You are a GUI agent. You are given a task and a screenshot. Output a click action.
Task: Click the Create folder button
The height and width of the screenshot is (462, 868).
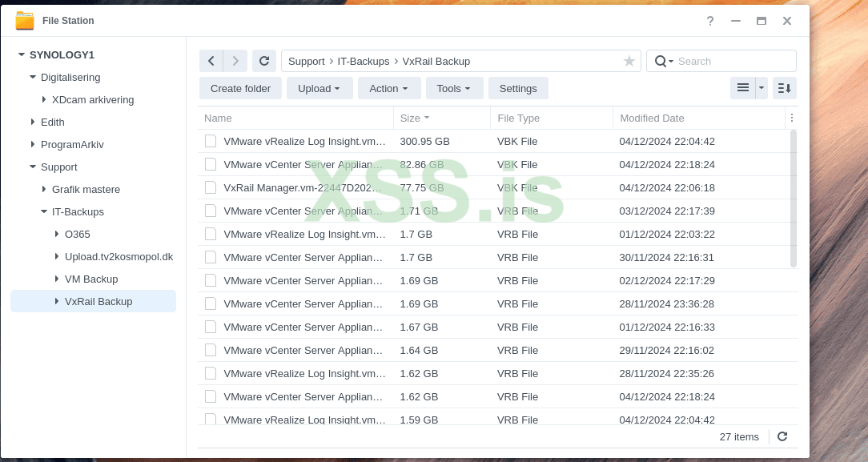[x=240, y=89]
